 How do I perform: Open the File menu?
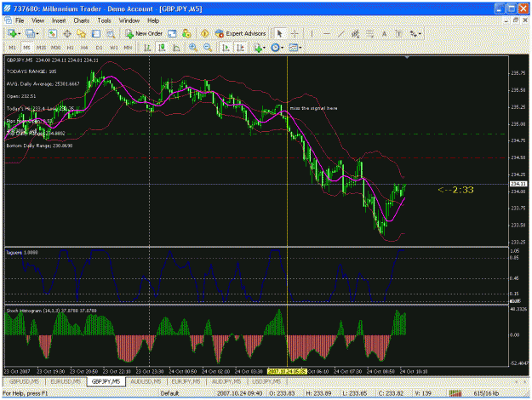[x=20, y=20]
